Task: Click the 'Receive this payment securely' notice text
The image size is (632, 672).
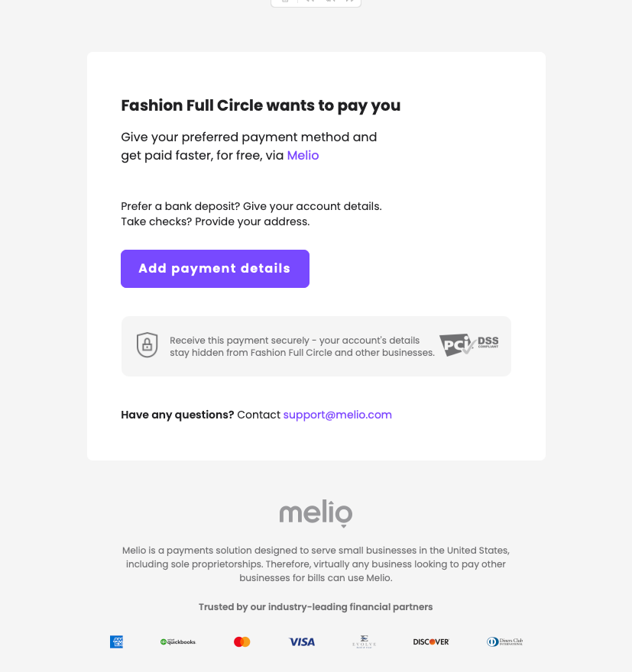Action: click(303, 346)
